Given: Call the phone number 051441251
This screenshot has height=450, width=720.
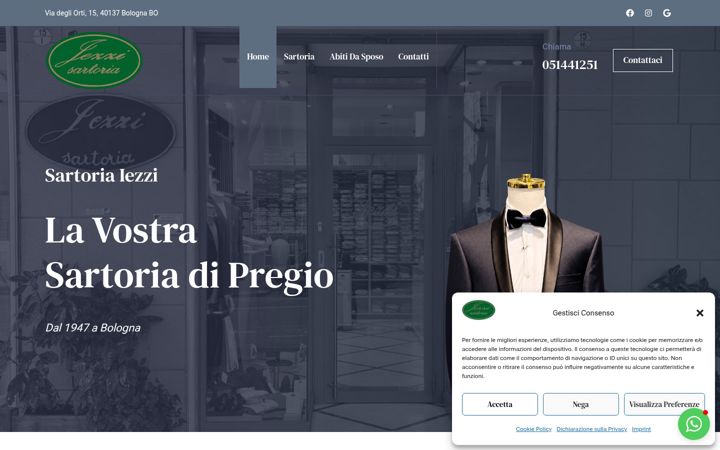Looking at the screenshot, I should (570, 65).
